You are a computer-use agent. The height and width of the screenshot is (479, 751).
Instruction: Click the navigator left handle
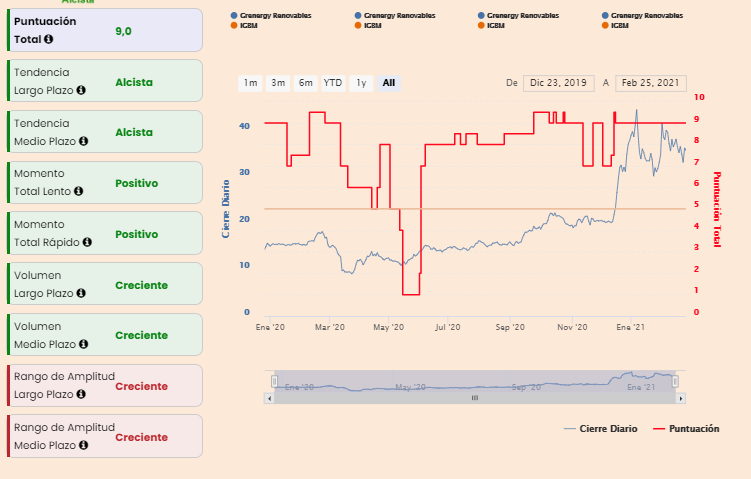274,381
